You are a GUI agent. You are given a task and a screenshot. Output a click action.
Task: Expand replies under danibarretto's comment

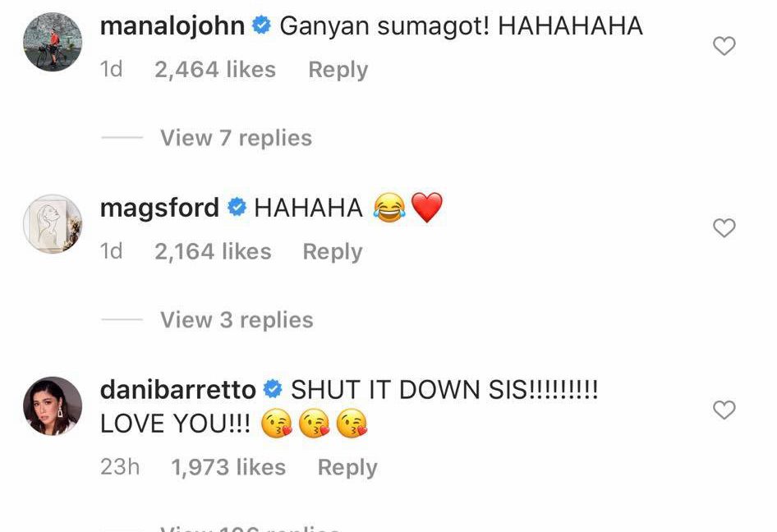point(250,528)
